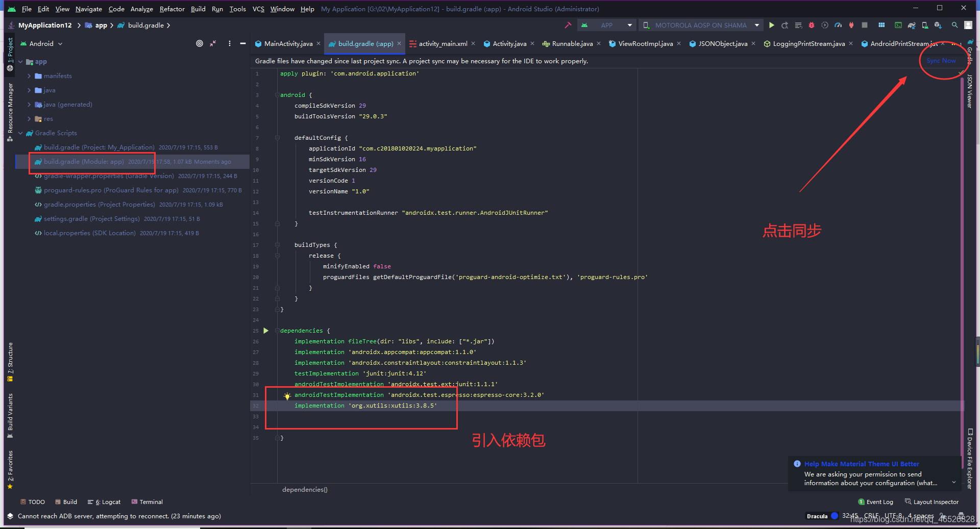Expand the java (generated) folder
Screen dimensions: 980x529
point(29,105)
